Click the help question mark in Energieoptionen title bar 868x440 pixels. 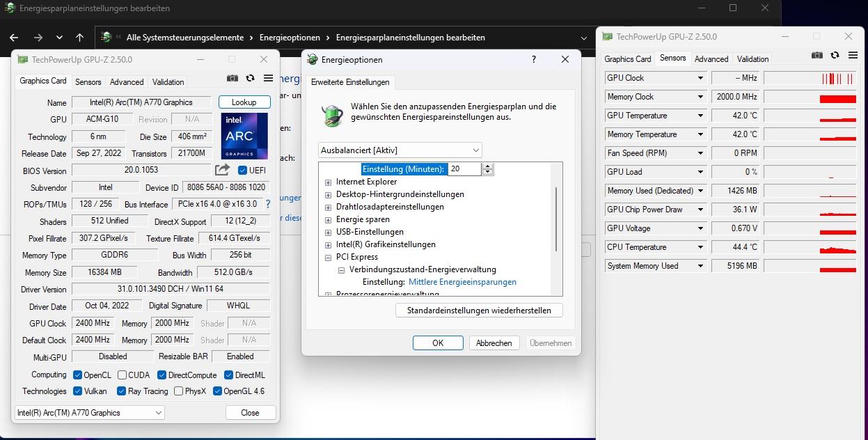click(534, 60)
